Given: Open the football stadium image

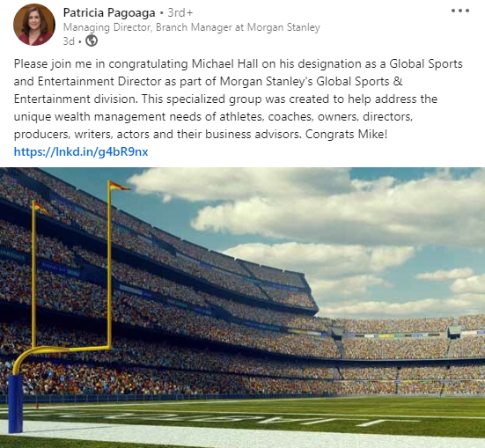Looking at the screenshot, I should point(243,307).
